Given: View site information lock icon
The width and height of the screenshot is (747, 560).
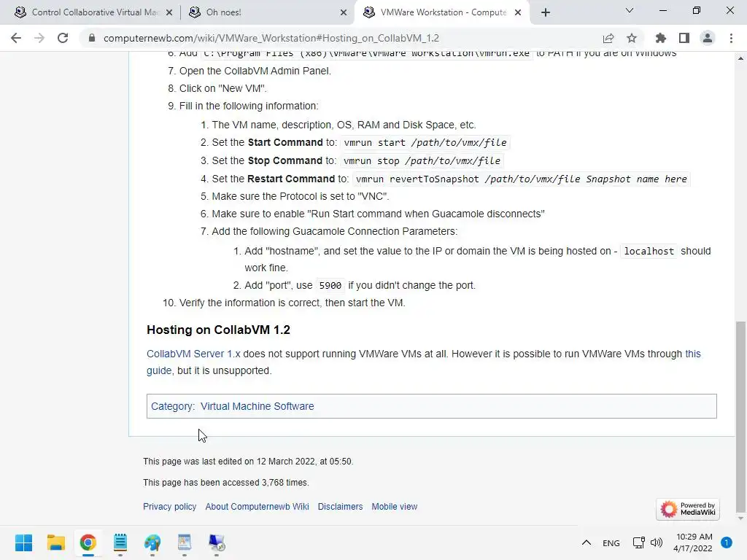Looking at the screenshot, I should pyautogui.click(x=92, y=38).
